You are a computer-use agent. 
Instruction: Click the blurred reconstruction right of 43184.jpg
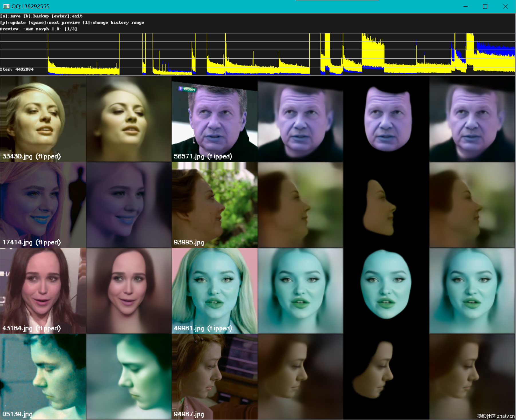129,291
